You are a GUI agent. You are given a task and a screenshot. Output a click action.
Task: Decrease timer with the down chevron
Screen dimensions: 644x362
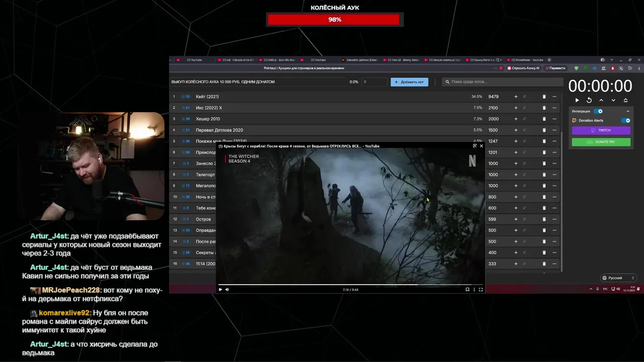point(613,101)
